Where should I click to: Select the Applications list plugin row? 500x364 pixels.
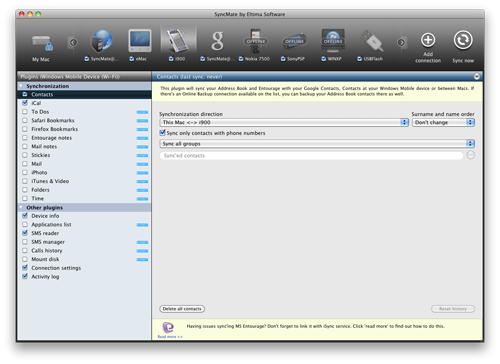click(x=84, y=224)
